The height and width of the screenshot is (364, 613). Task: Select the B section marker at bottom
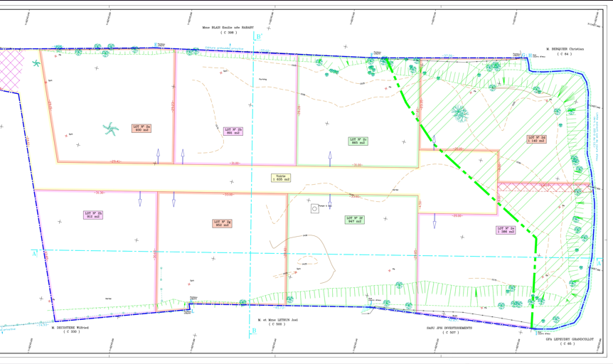pyautogui.click(x=254, y=331)
